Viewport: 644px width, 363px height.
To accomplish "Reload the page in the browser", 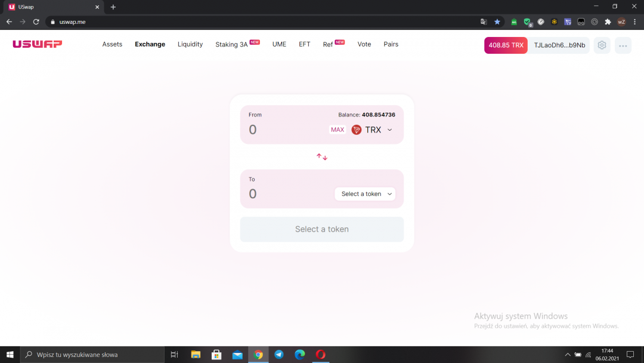I will click(36, 22).
